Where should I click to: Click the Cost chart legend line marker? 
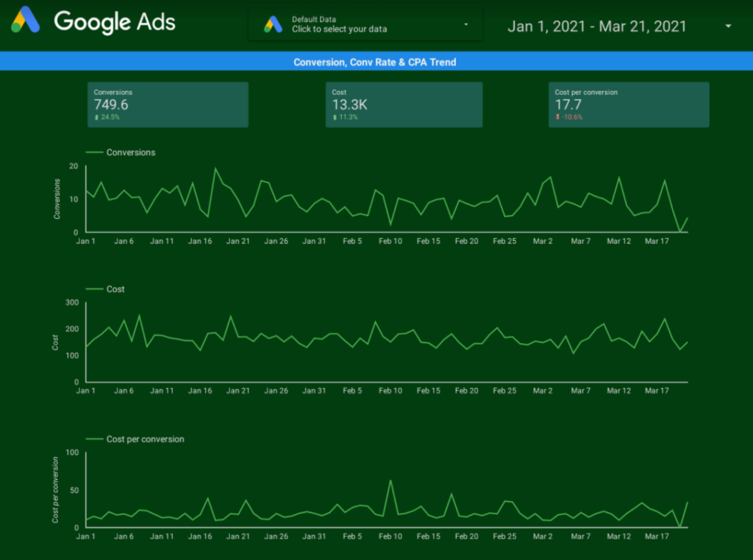coord(94,289)
